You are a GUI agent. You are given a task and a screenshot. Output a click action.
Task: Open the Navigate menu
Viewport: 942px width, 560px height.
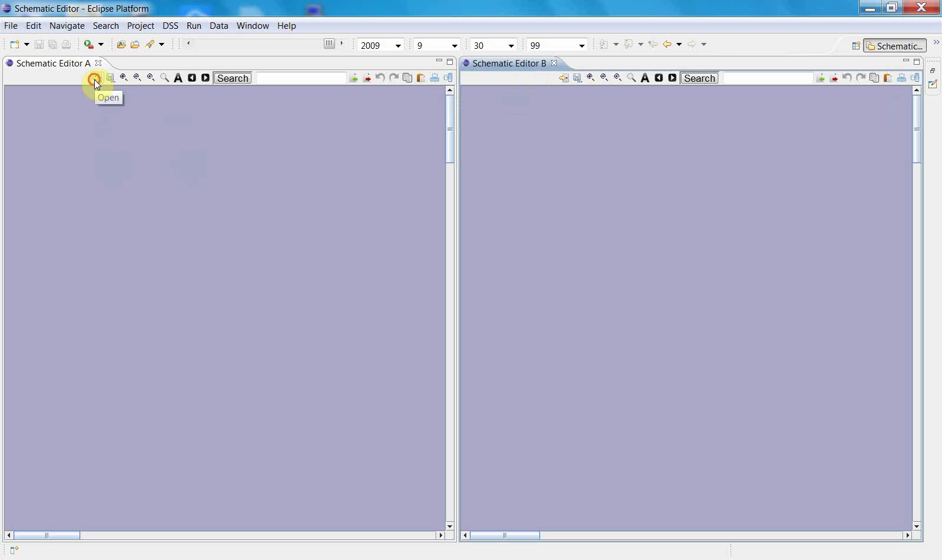point(67,26)
